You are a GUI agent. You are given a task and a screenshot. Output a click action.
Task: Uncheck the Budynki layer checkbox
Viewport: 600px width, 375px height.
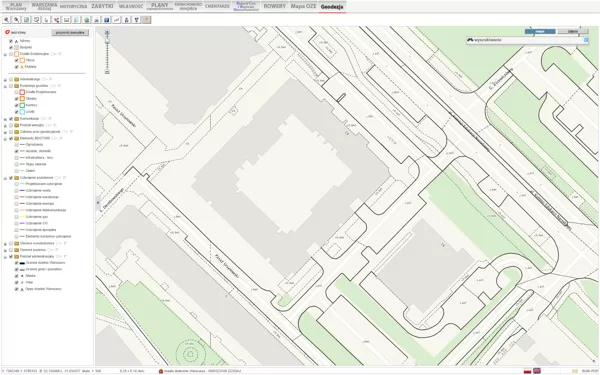(11, 47)
